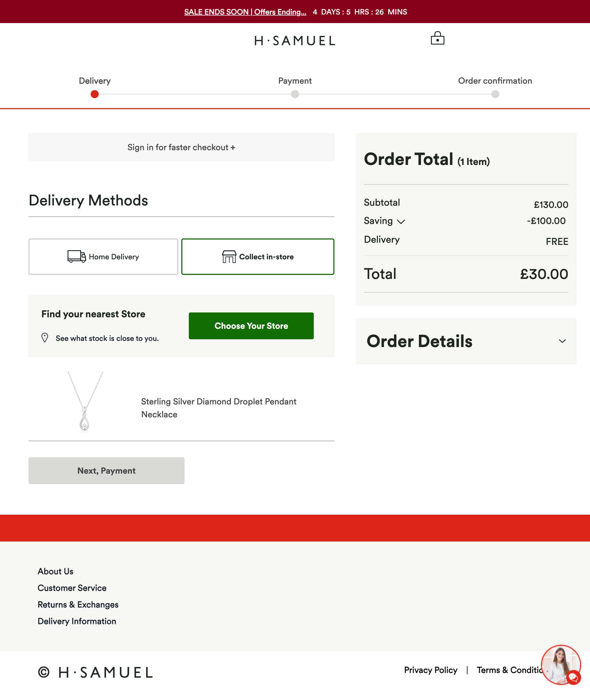Expand the Order Details panel
590x700 pixels.
(562, 341)
